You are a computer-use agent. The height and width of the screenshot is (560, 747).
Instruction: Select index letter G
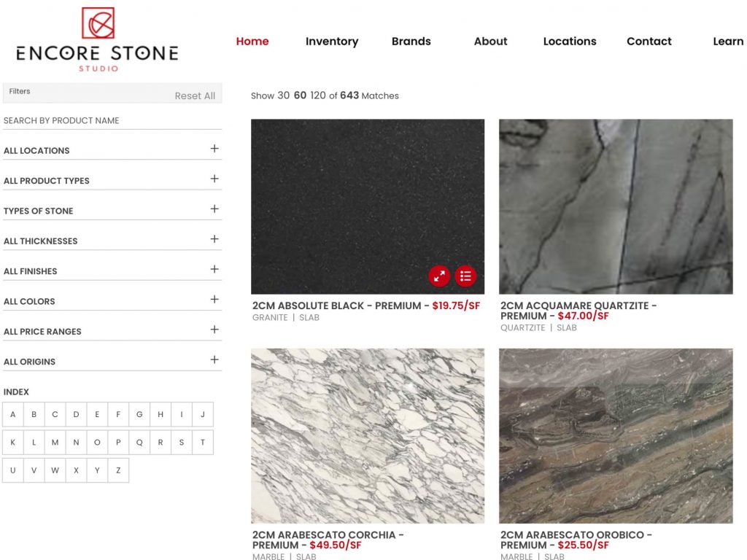click(139, 414)
